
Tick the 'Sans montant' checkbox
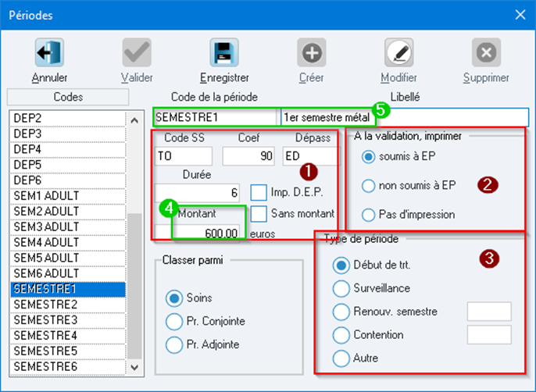(x=259, y=214)
